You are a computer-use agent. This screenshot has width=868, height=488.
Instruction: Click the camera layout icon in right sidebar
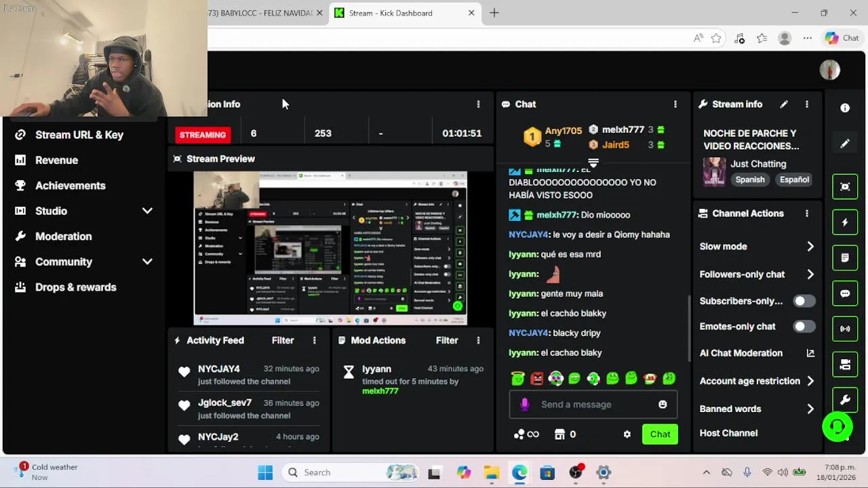[x=845, y=365]
